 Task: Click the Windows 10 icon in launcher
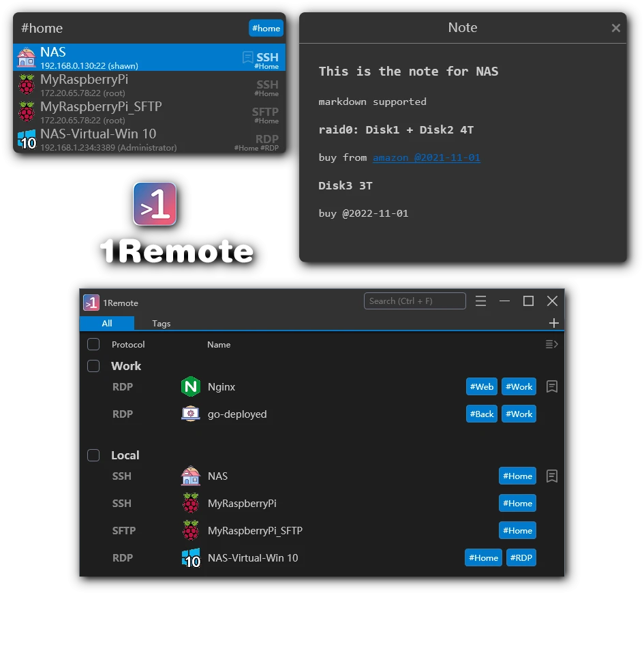pyautogui.click(x=27, y=140)
